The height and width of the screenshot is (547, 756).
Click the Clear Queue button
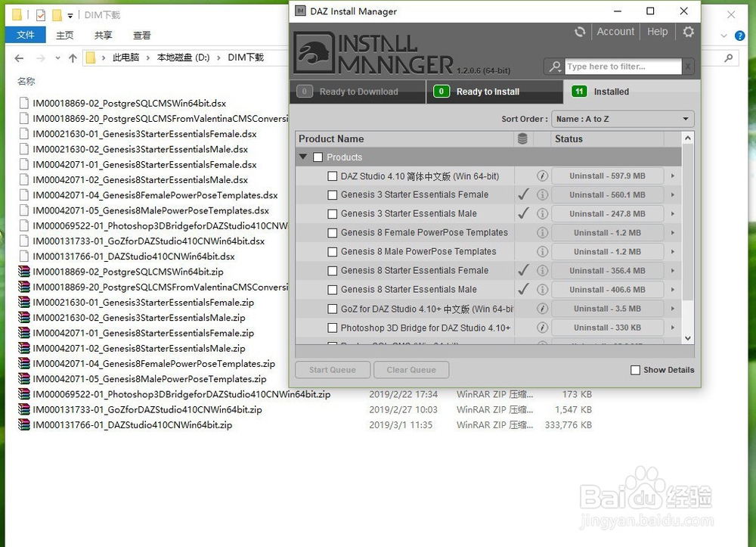[x=411, y=370]
